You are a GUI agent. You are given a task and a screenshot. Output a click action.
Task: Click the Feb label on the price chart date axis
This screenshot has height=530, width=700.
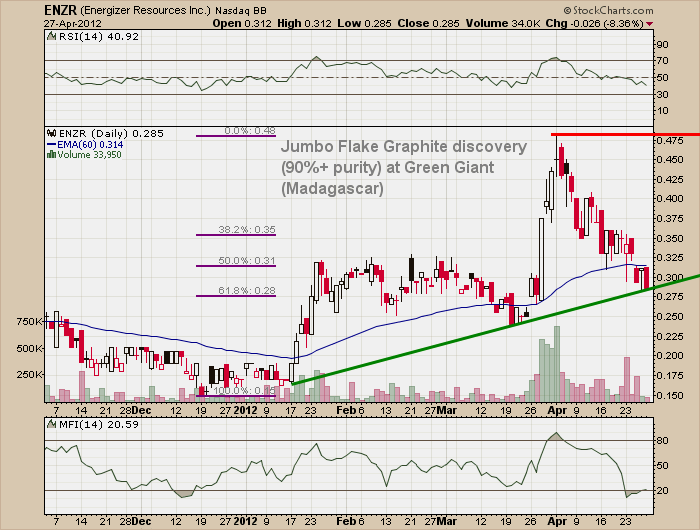coord(346,410)
